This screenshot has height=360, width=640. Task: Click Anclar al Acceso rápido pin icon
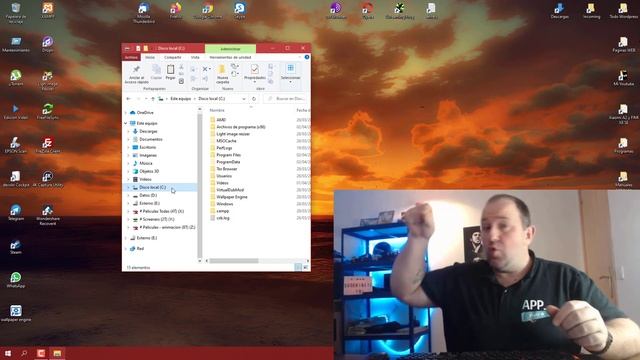[136, 69]
